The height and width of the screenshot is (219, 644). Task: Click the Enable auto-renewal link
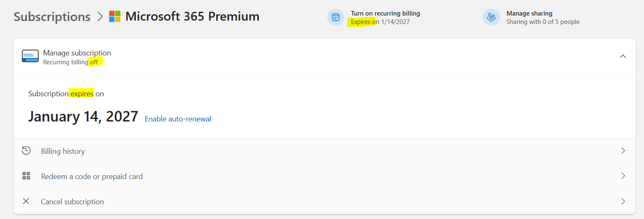pyautogui.click(x=178, y=119)
